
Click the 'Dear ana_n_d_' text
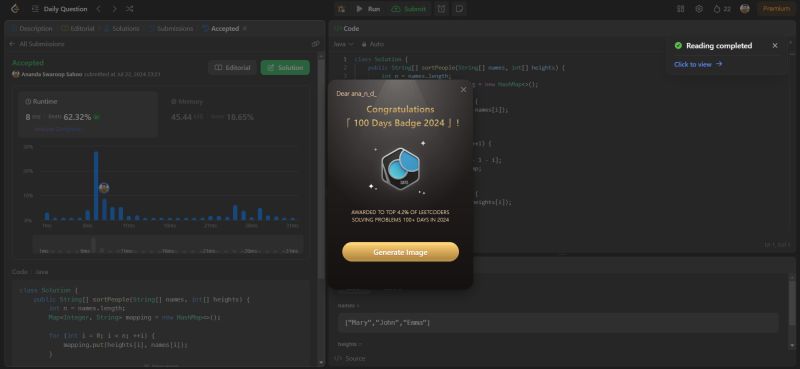coord(356,93)
